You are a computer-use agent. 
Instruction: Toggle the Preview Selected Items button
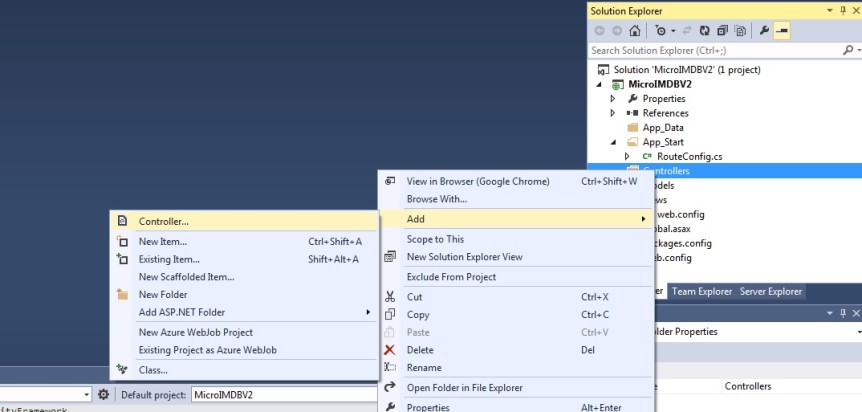pyautogui.click(x=781, y=30)
